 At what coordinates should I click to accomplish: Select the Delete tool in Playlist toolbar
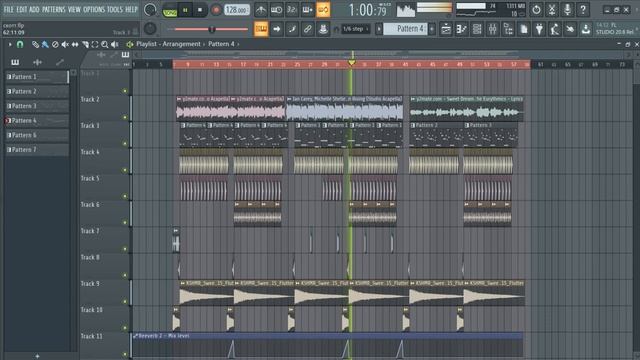pyautogui.click(x=55, y=44)
